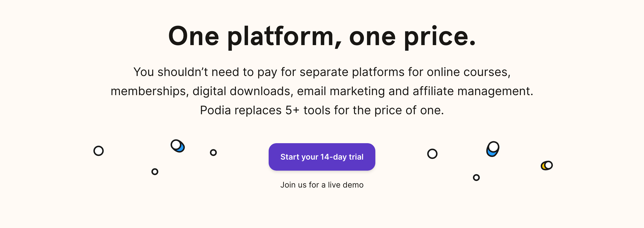The height and width of the screenshot is (228, 644).
Task: Click the blue bubble left of the trial button
Action: tap(178, 146)
